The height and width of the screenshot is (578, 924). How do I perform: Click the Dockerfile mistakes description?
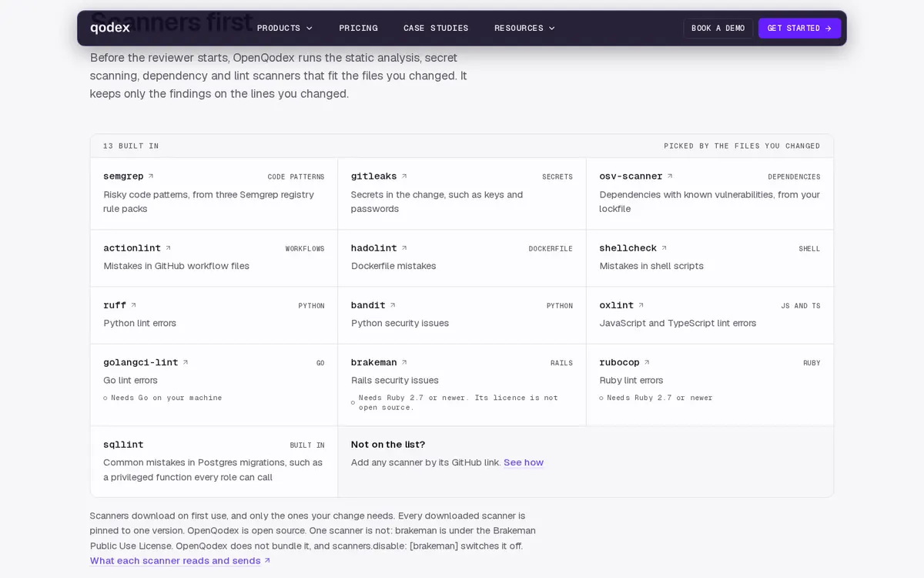393,266
